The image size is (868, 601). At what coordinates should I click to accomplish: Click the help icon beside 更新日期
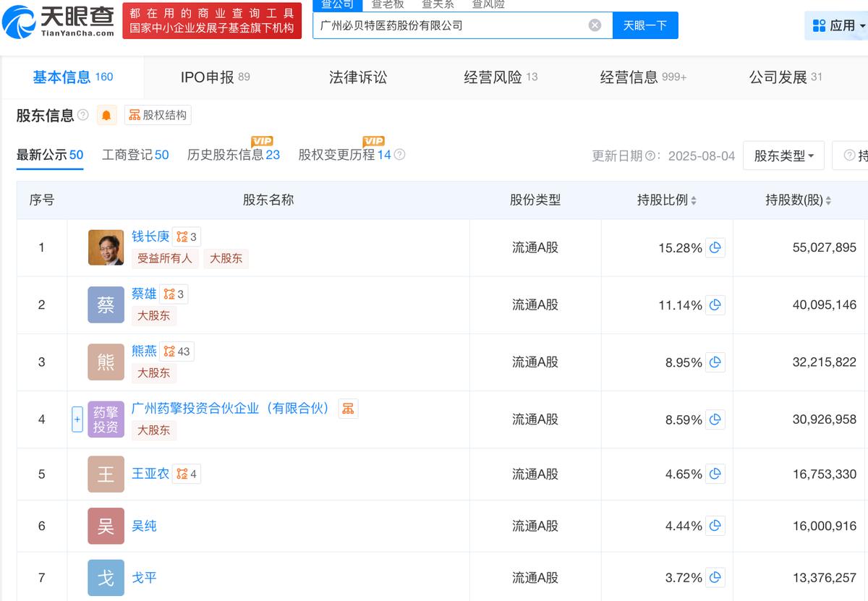point(650,156)
